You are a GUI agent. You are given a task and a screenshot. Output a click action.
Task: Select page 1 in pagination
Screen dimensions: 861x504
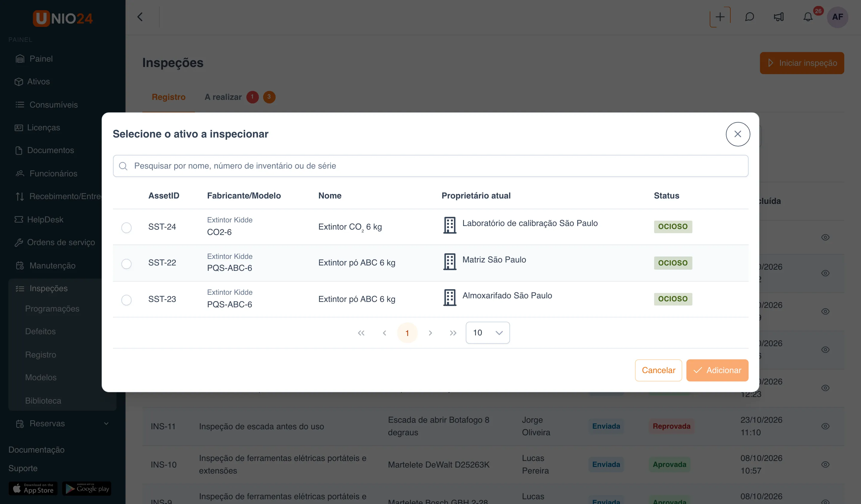407,333
